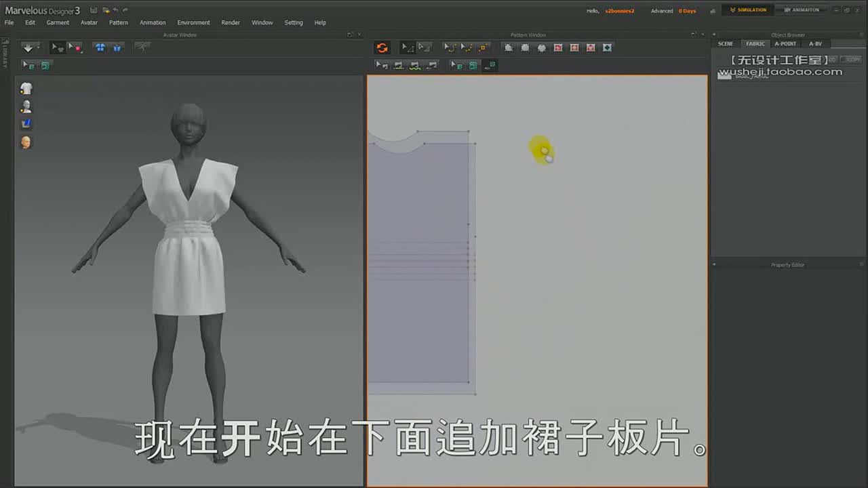Select the Edit Curve Point tool
868x488 pixels.
[x=466, y=47]
